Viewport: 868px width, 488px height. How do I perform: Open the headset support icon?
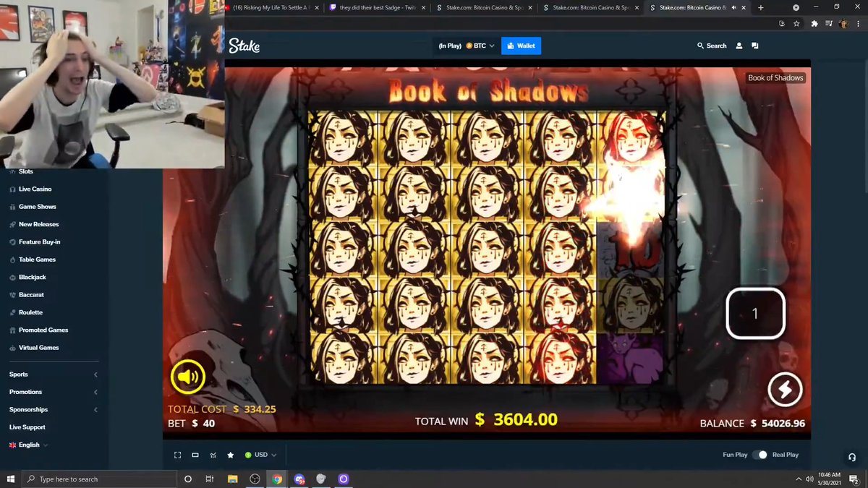point(852,457)
